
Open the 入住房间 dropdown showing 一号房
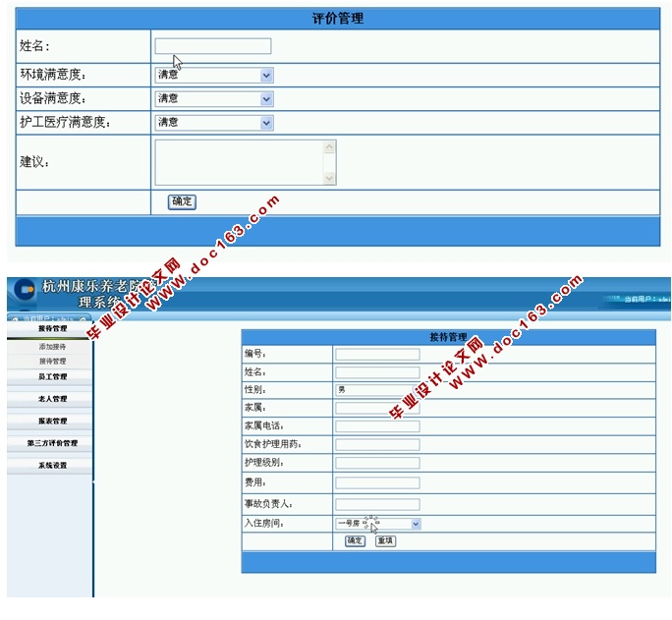coord(378,524)
